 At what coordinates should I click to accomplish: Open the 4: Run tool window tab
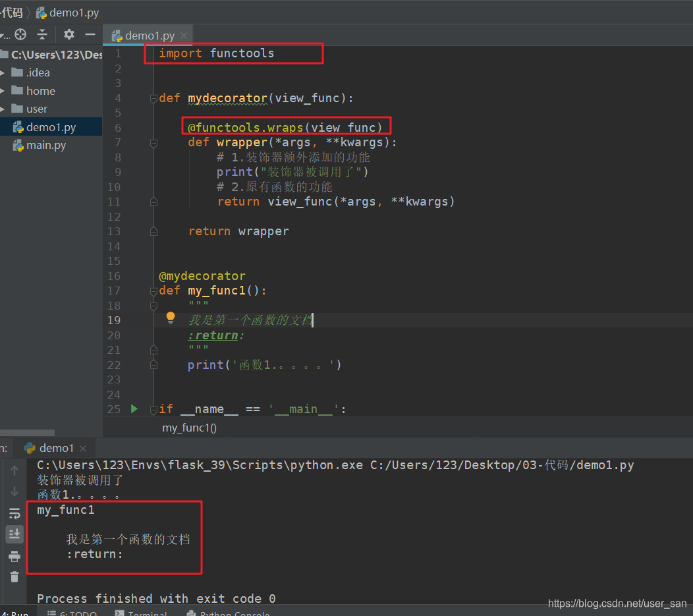[x=14, y=613]
